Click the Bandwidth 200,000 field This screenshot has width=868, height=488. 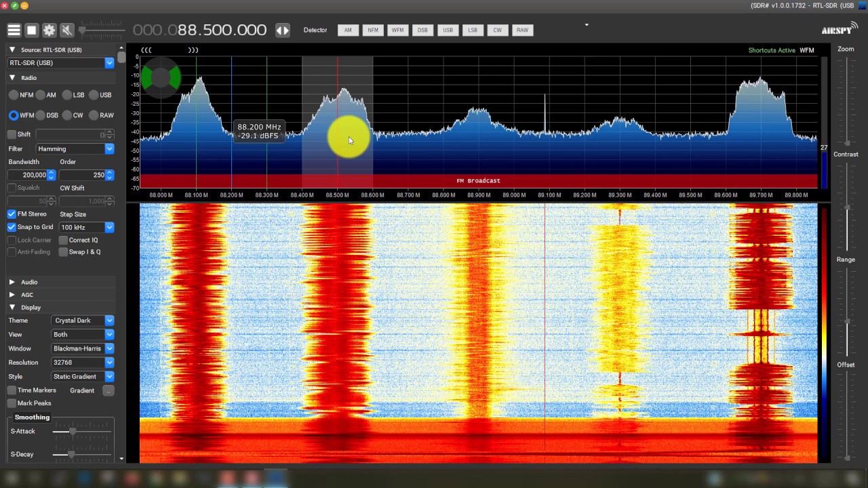coord(27,175)
